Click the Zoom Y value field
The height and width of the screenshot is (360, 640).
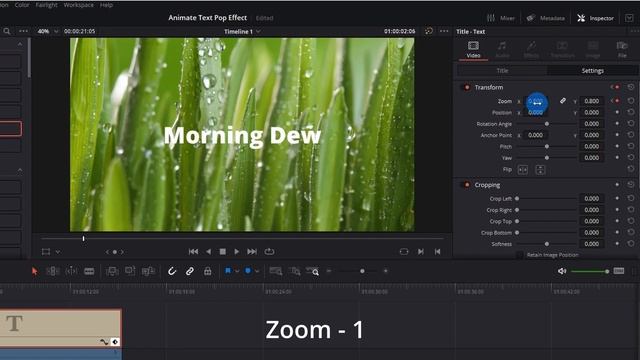[x=591, y=101]
